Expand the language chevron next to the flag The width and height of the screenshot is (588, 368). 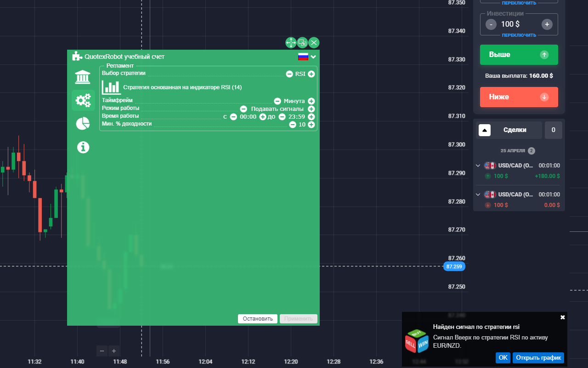(x=313, y=57)
